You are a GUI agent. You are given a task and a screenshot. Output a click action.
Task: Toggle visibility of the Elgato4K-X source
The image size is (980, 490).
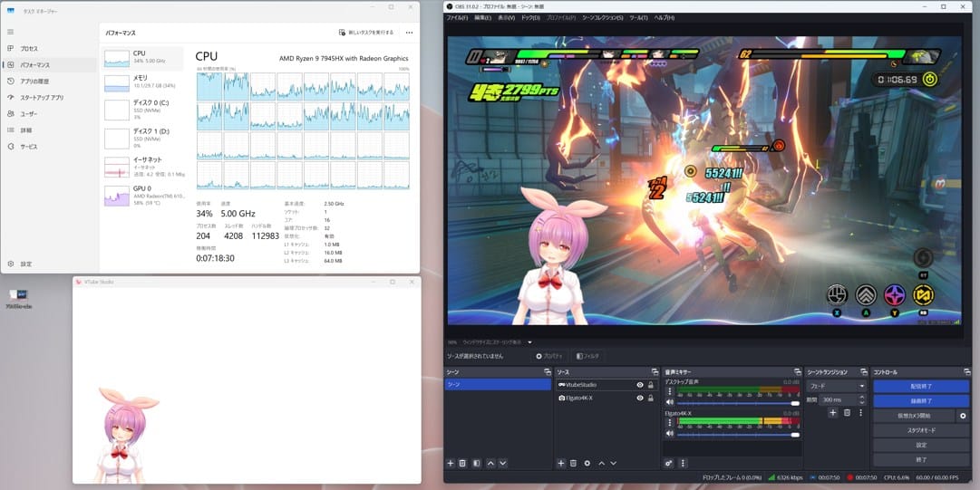(639, 398)
